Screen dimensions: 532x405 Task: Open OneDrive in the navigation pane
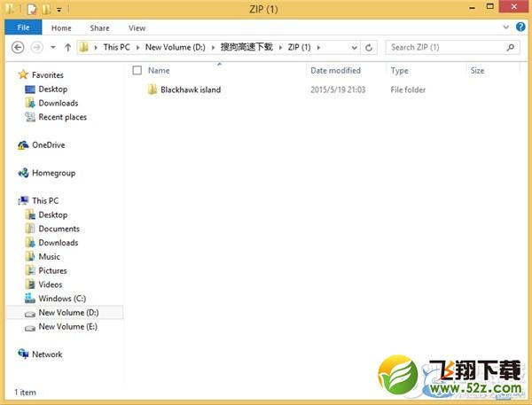pyautogui.click(x=48, y=145)
